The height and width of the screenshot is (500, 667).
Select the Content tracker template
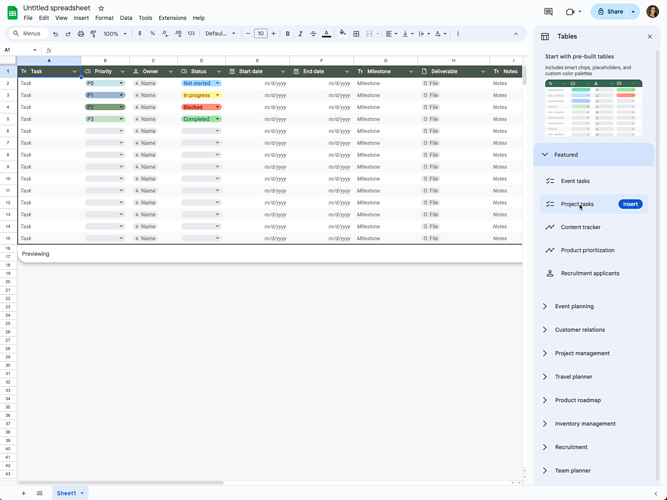[593, 227]
